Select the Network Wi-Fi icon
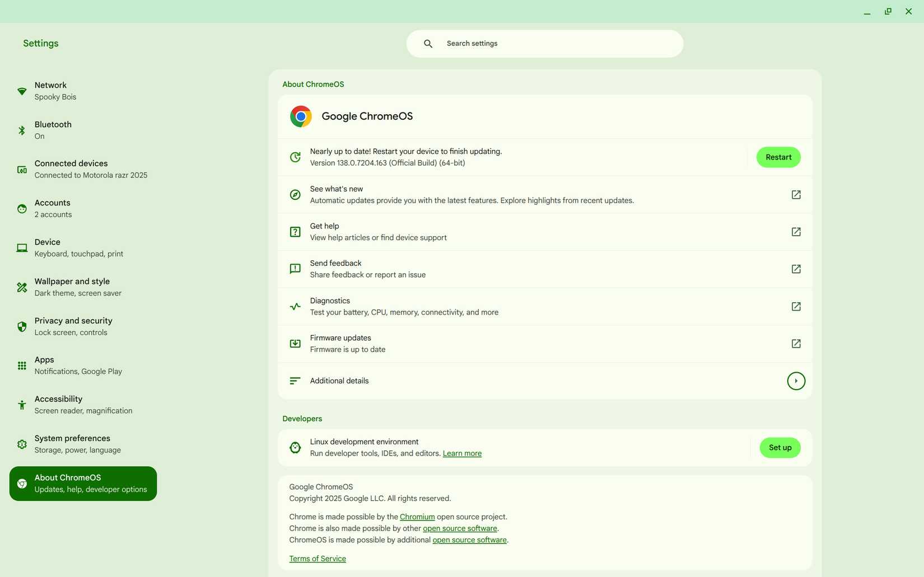This screenshot has width=924, height=577. coord(21,90)
